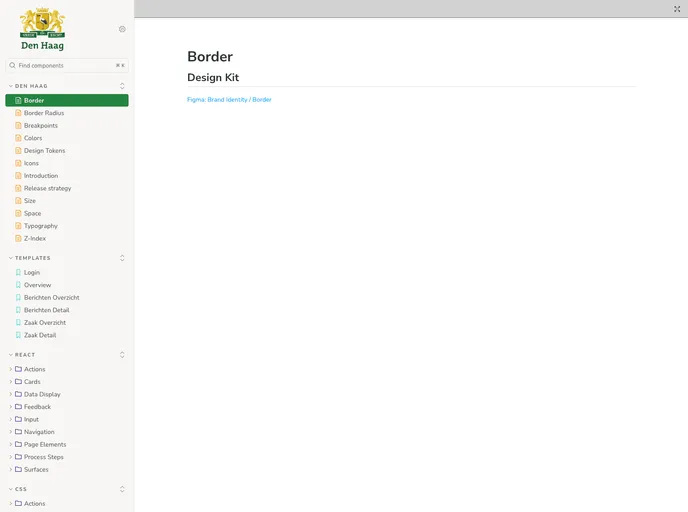This screenshot has width=688, height=512.
Task: Click the search magnifier icon
Action: pyautogui.click(x=13, y=66)
